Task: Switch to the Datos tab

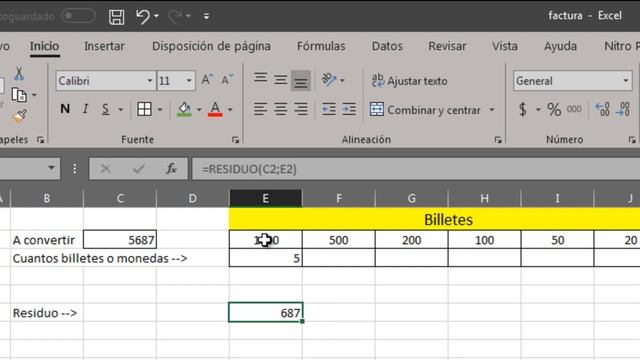Action: click(x=387, y=46)
